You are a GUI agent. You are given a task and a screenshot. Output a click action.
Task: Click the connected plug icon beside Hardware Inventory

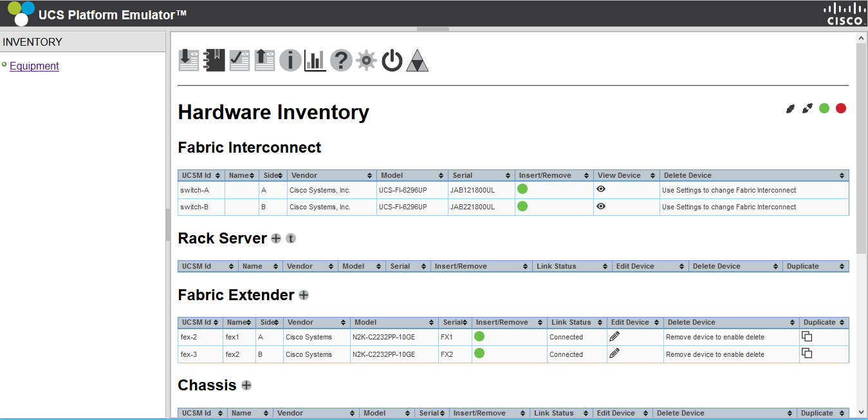click(x=791, y=109)
